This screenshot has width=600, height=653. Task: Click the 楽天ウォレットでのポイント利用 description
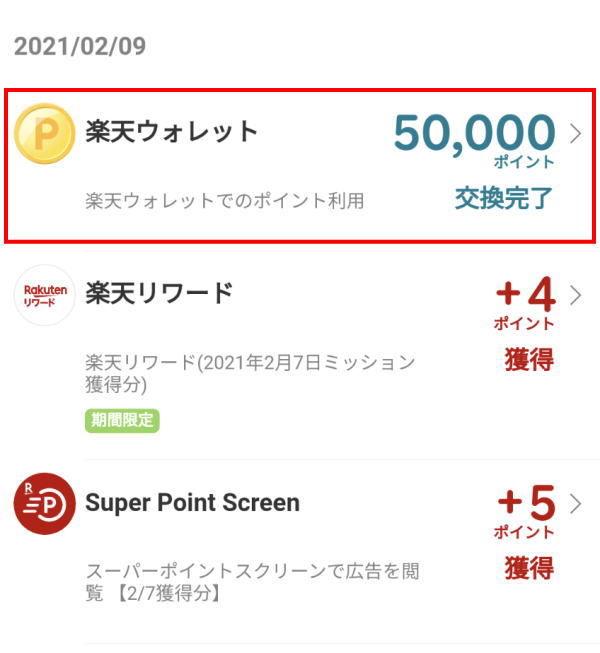click(225, 201)
